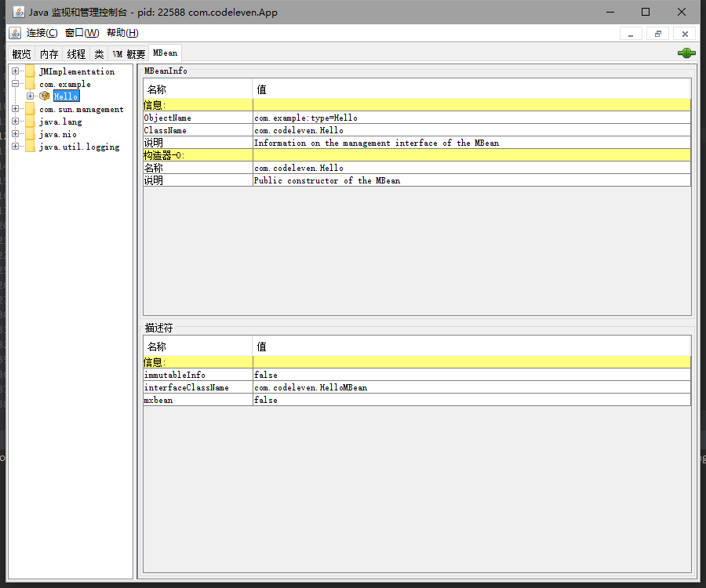This screenshot has width=706, height=588.
Task: Click the com.example folder icon
Action: click(30, 84)
